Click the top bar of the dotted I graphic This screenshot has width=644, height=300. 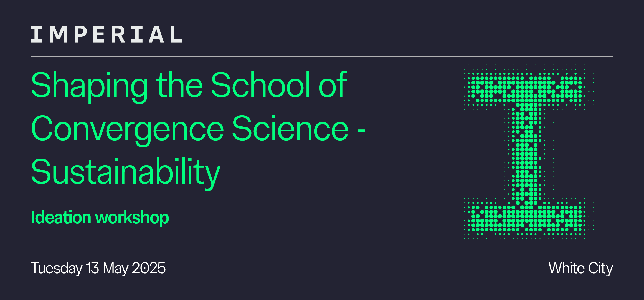[x=526, y=87]
